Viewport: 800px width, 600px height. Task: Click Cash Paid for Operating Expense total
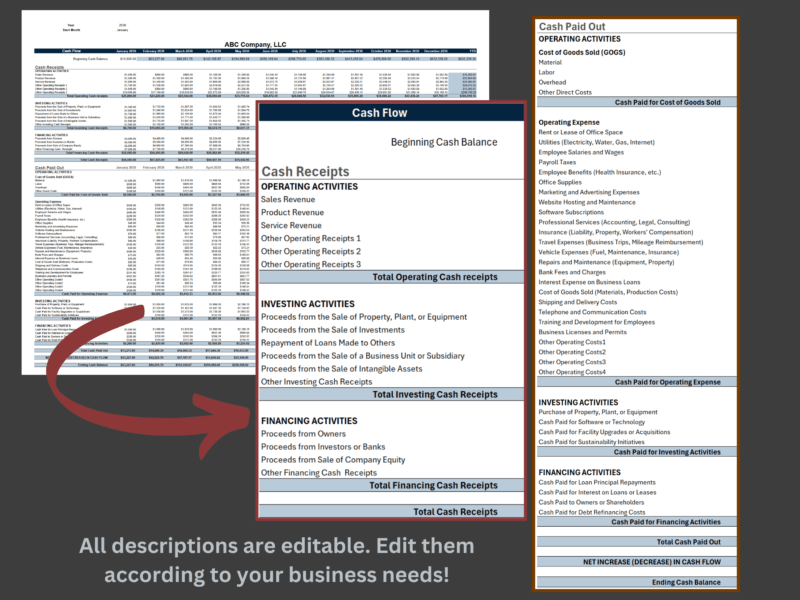click(637, 382)
